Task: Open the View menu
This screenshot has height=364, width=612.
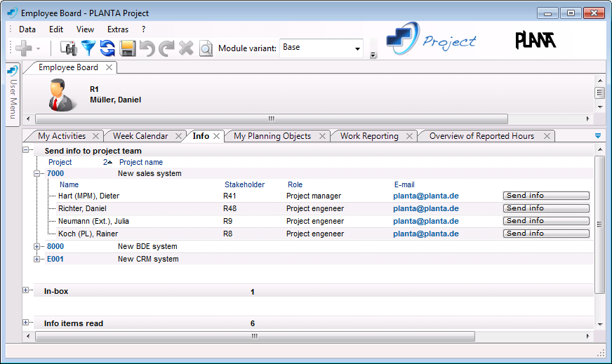Action: 85,29
